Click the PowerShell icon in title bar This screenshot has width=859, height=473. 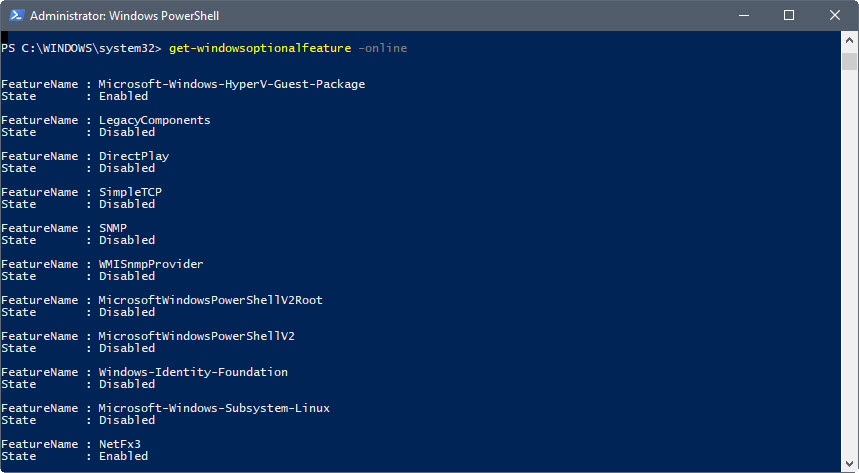tap(16, 15)
